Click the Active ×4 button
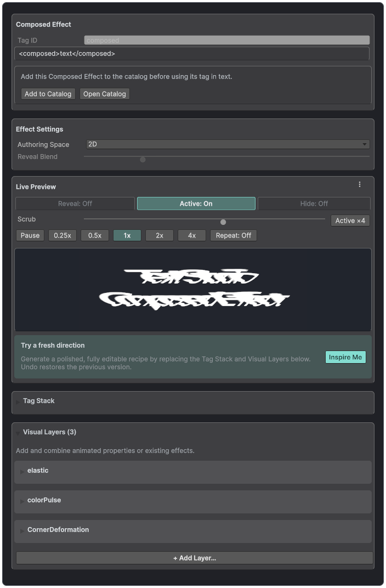This screenshot has height=588, width=386. coord(350,221)
